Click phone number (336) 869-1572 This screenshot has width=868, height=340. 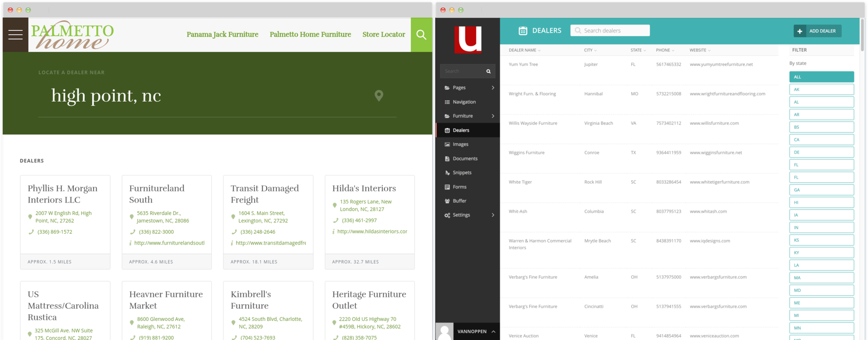coord(55,232)
